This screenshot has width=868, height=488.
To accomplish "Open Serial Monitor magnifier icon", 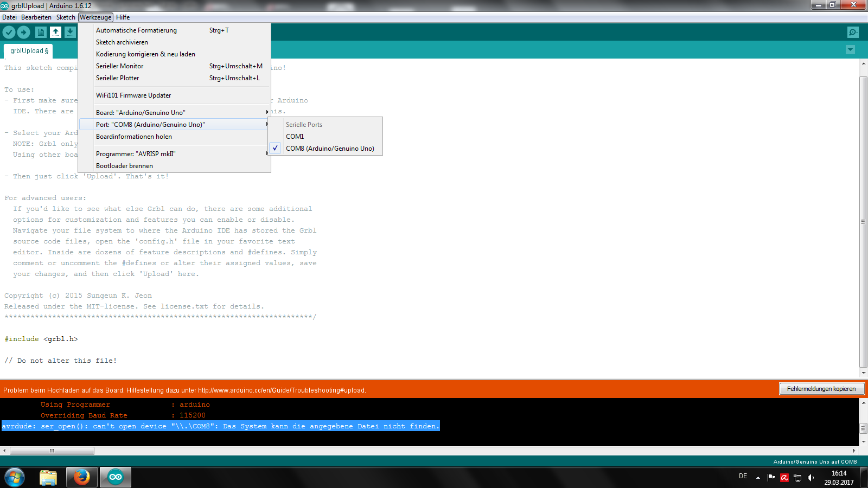I will (853, 32).
